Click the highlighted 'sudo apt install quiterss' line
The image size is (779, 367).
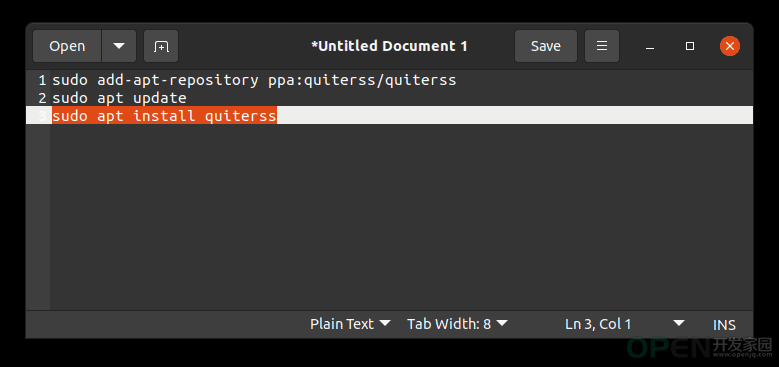(x=164, y=116)
